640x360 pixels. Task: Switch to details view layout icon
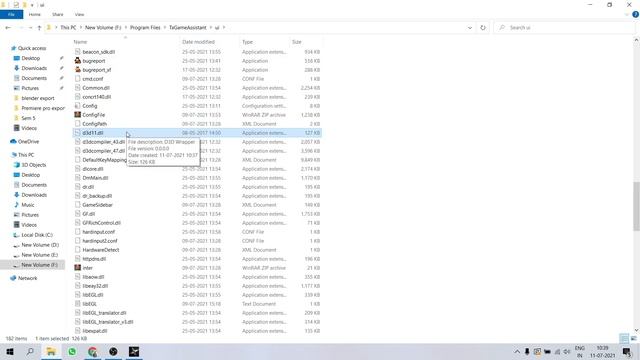point(624,338)
